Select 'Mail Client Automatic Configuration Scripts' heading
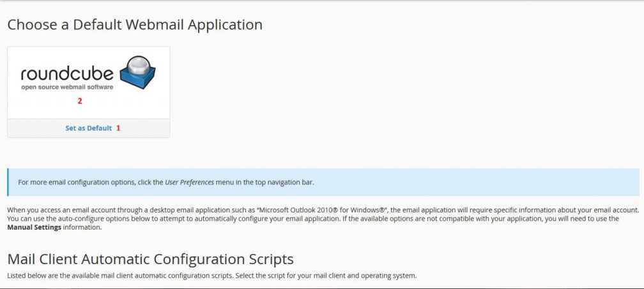Screen dimensions: 644x289 point(150,259)
